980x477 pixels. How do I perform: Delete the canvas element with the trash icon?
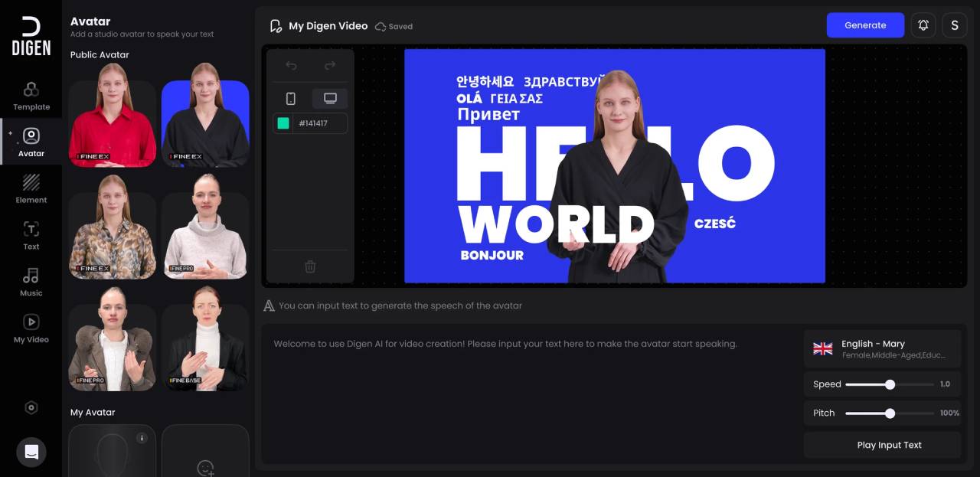click(x=310, y=266)
